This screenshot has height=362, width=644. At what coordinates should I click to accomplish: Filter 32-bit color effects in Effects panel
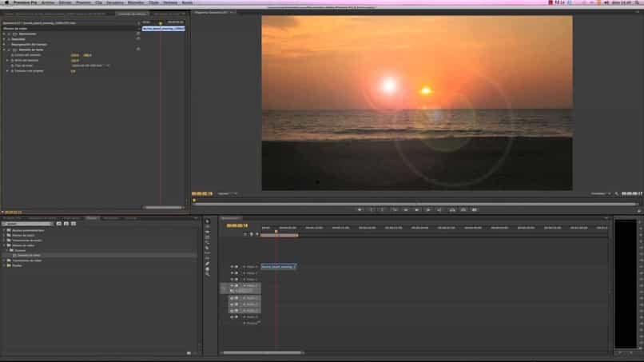pos(66,224)
